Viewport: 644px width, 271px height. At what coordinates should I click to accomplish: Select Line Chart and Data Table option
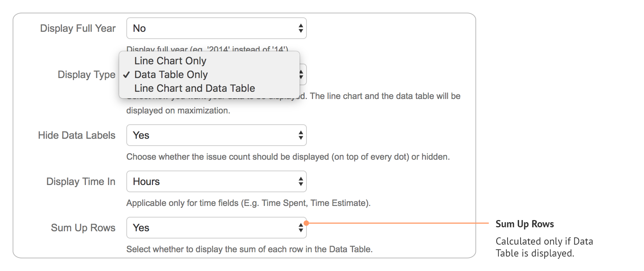click(x=194, y=88)
